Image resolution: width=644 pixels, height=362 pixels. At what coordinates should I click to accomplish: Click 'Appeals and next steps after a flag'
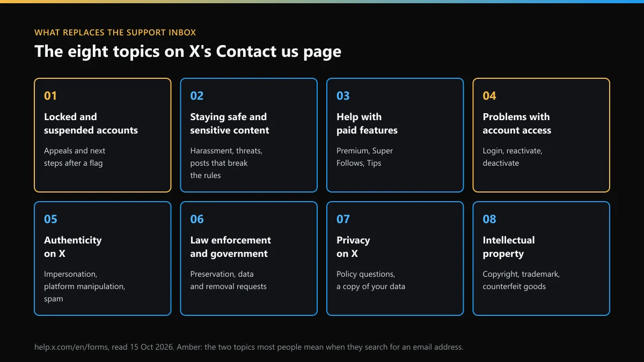click(x=75, y=157)
